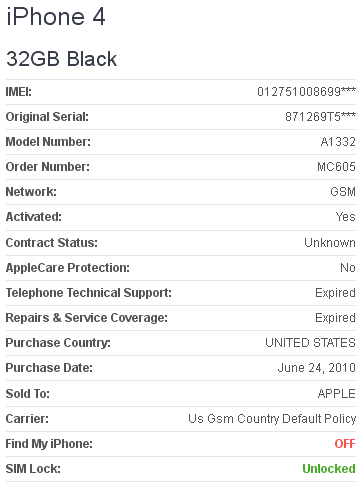Select Order Number MC605 text

point(336,167)
